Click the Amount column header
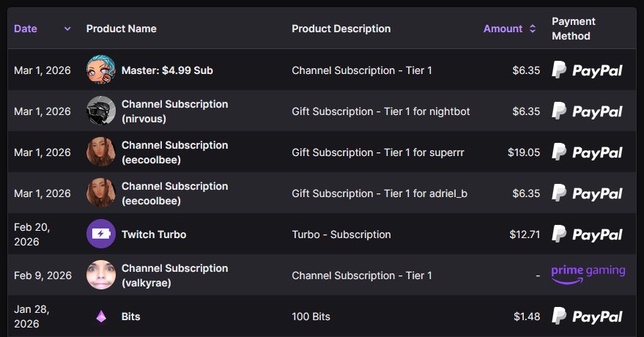Screen dimensions: 644x337 coord(503,29)
